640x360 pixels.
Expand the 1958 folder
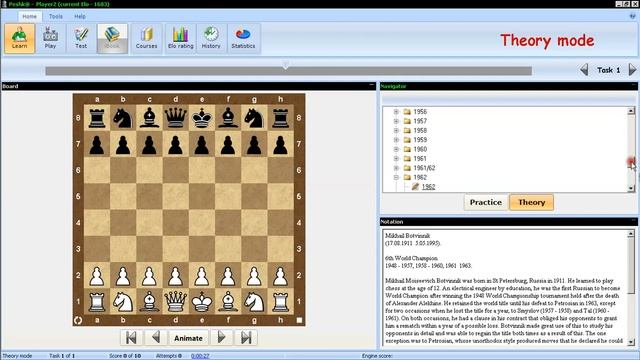[396, 130]
